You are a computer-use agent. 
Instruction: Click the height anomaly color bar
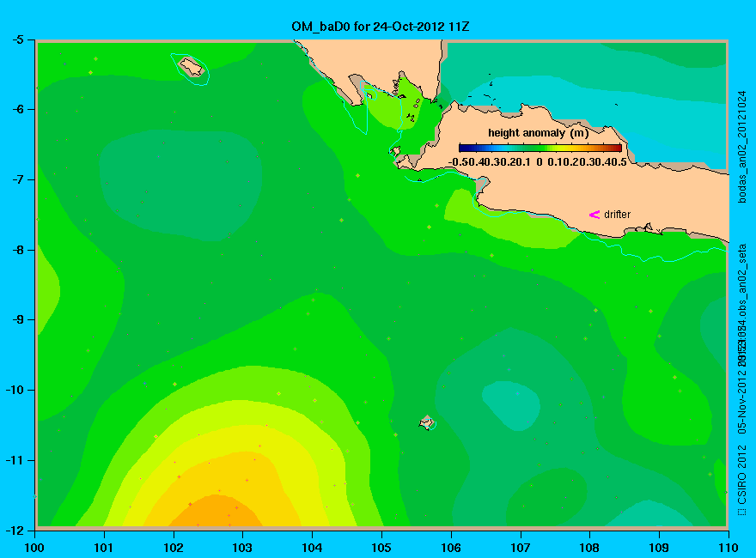[x=540, y=148]
